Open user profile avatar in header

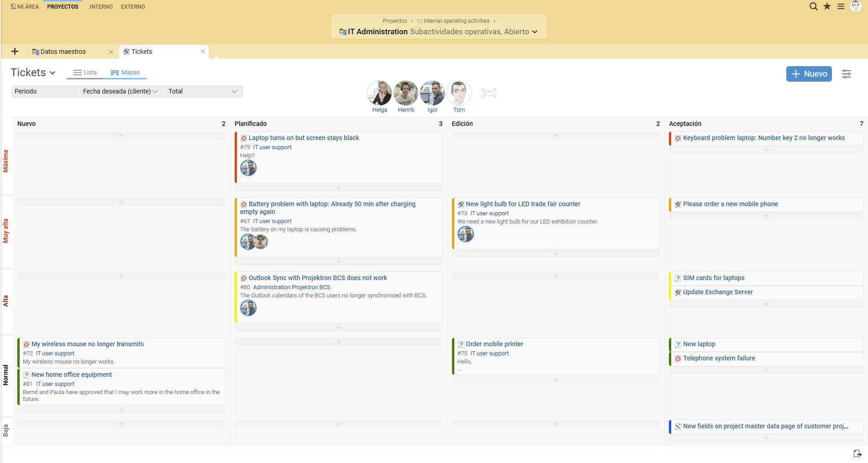pos(856,6)
